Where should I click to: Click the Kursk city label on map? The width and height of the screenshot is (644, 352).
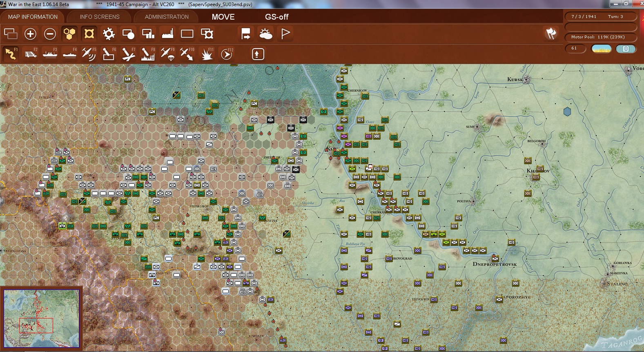515,79
